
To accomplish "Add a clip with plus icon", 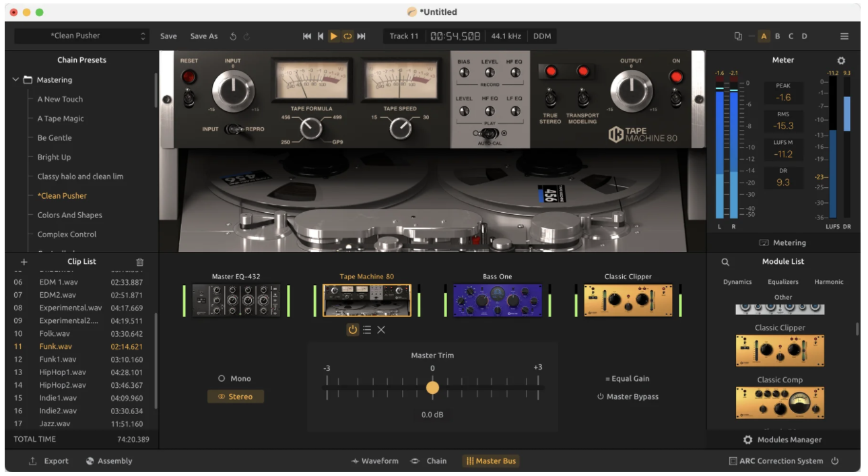I will pyautogui.click(x=24, y=262).
